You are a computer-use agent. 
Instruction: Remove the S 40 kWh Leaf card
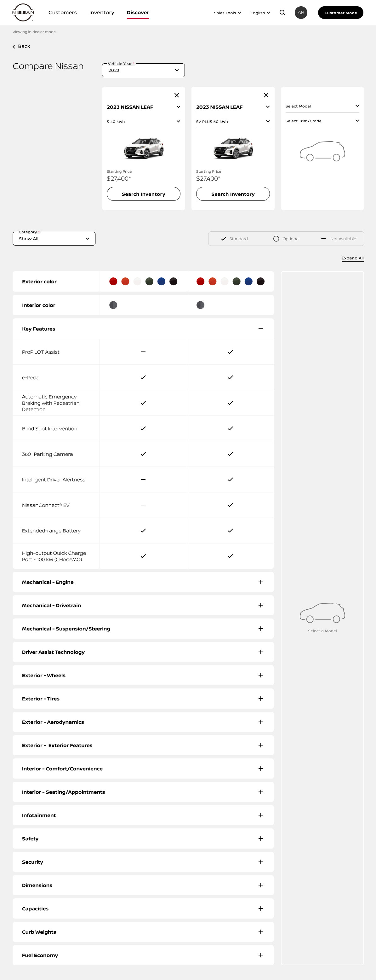(177, 95)
